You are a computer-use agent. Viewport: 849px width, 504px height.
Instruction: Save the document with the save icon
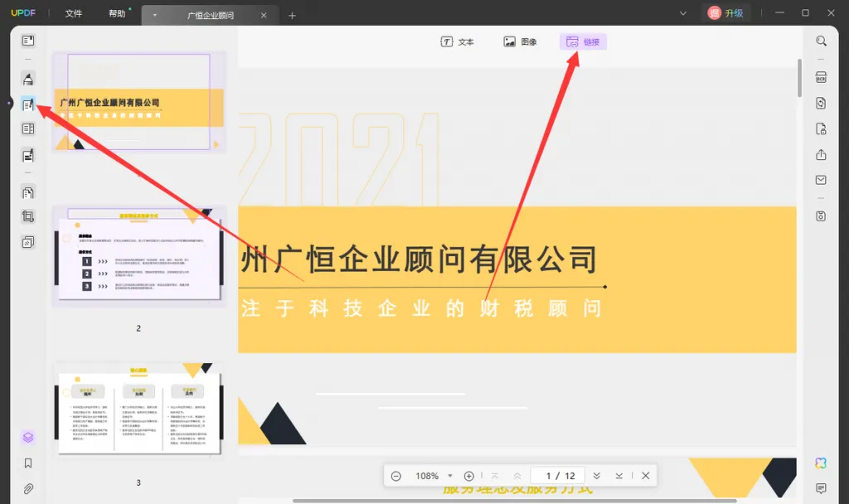(x=821, y=216)
